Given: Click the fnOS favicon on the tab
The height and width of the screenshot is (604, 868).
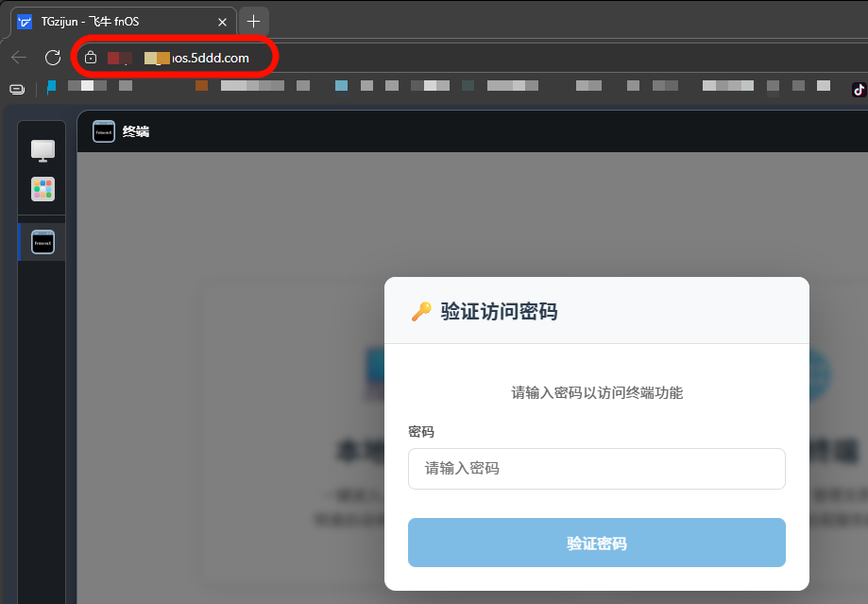Looking at the screenshot, I should coord(25,22).
